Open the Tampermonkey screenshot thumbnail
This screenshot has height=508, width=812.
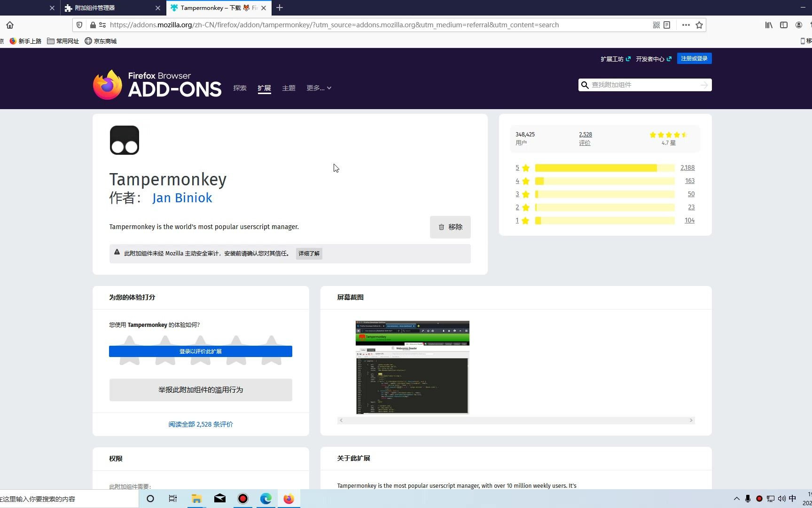coord(413,367)
